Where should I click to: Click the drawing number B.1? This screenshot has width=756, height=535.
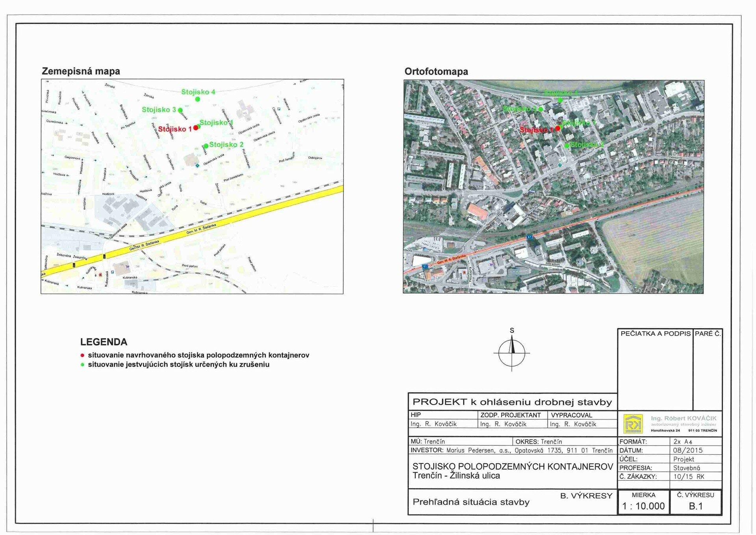(x=696, y=506)
